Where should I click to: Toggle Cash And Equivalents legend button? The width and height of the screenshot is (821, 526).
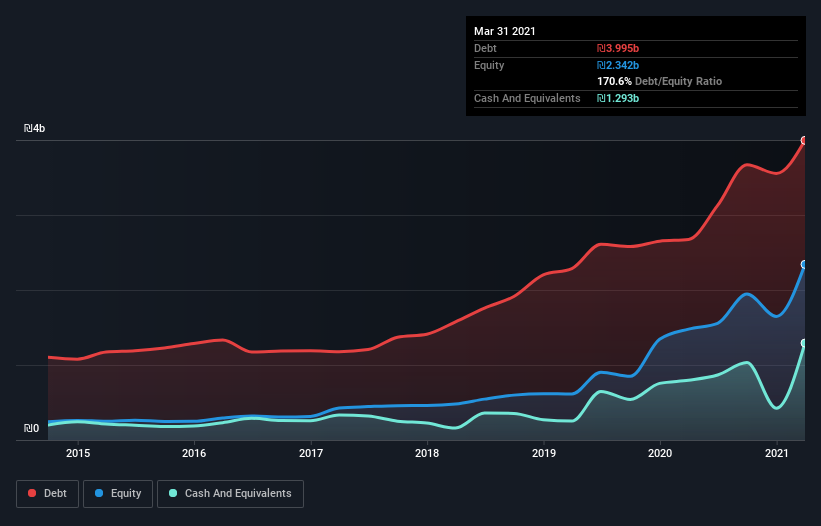pyautogui.click(x=230, y=494)
